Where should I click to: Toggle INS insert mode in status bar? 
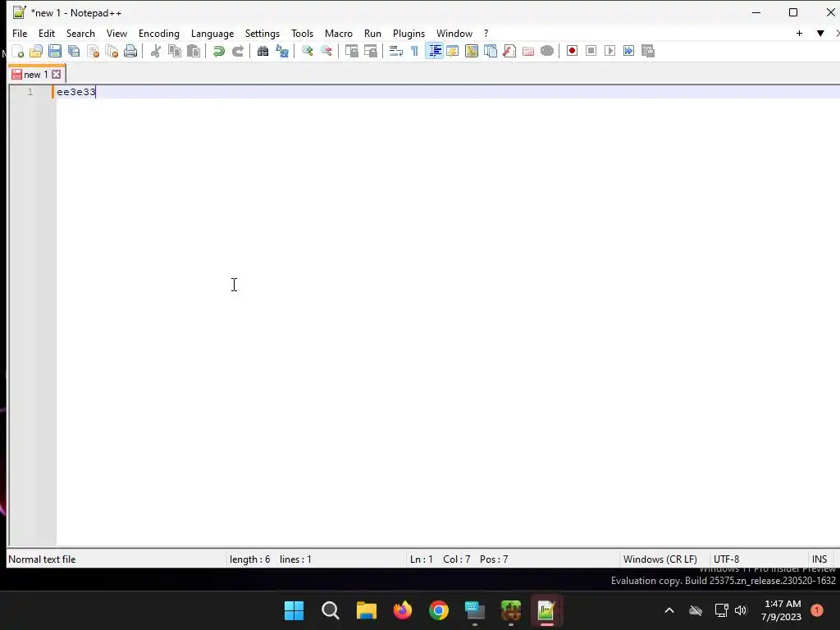819,559
